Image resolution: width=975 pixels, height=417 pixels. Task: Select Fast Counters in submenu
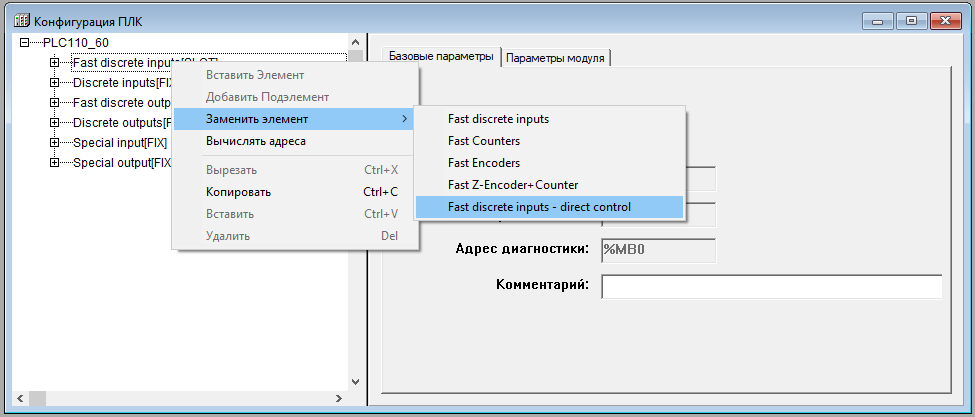click(x=484, y=141)
